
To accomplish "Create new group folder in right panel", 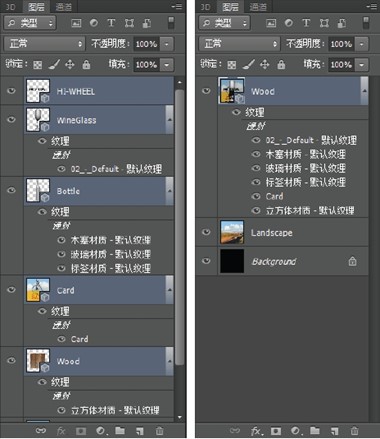I will tap(315, 431).
